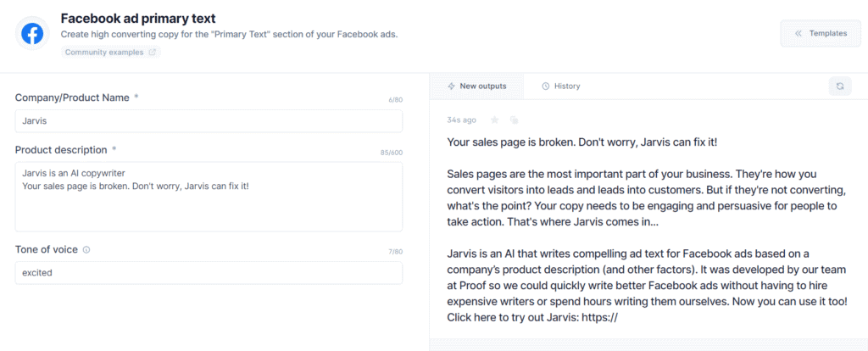868x351 pixels.
Task: Click the refresh outputs icon button
Action: (840, 86)
